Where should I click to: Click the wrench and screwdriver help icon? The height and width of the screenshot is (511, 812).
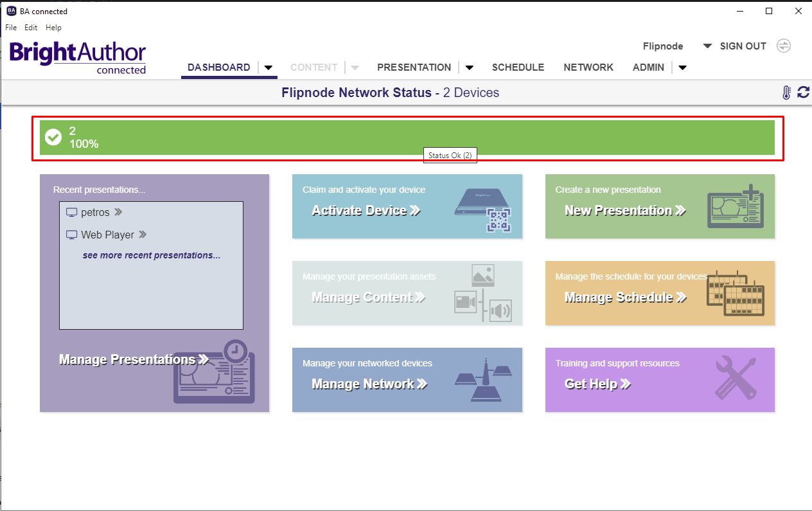click(735, 379)
